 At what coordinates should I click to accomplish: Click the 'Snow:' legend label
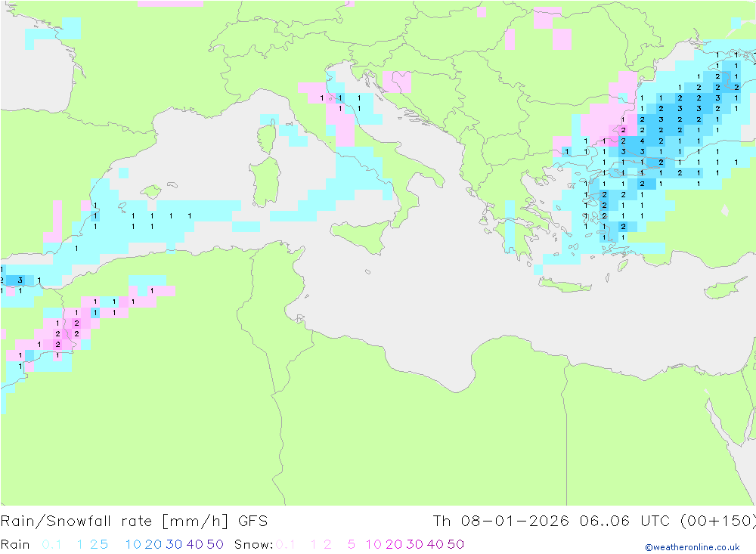tap(253, 544)
